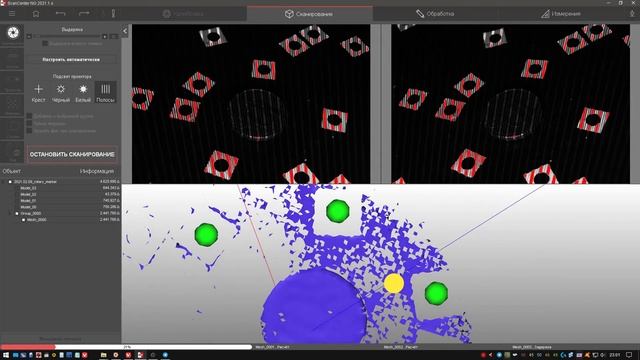The height and width of the screenshot is (360, 640).
Task: Open the Windows Start menu
Action: tap(6, 355)
